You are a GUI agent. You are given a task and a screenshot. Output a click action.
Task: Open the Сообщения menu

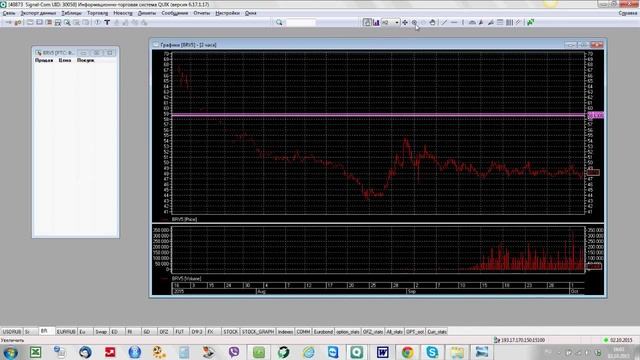click(x=175, y=13)
